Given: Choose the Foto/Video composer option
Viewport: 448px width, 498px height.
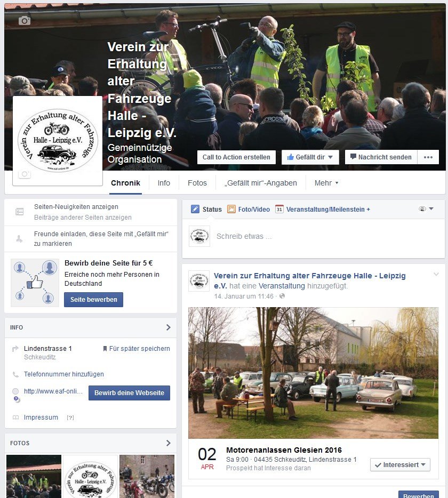Looking at the screenshot, I should tap(249, 210).
